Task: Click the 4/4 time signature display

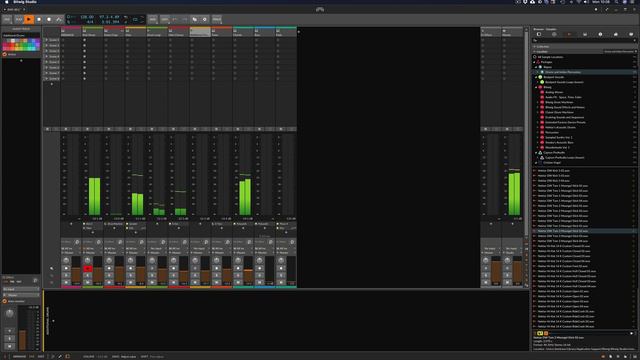Action: 90,22
